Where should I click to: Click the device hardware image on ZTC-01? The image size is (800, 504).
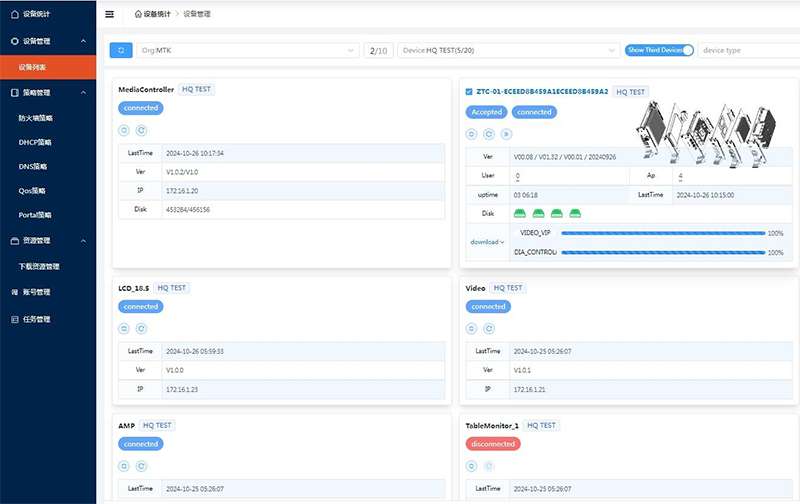pos(706,134)
